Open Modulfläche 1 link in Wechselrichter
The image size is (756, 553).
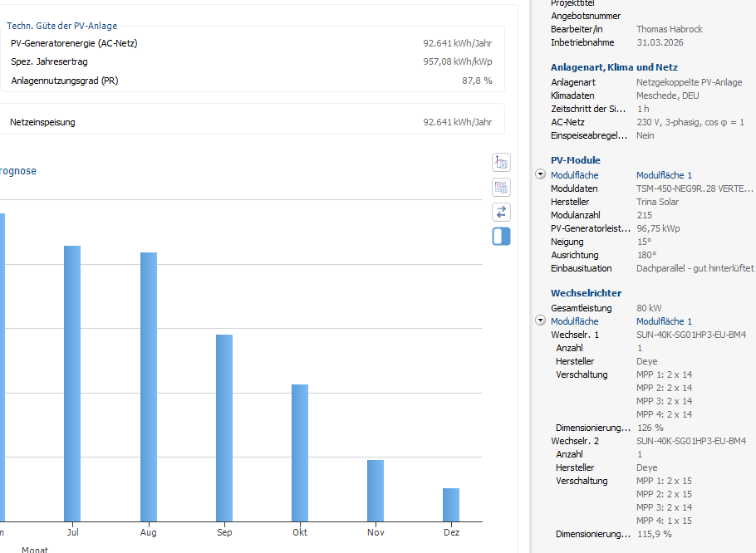click(664, 321)
